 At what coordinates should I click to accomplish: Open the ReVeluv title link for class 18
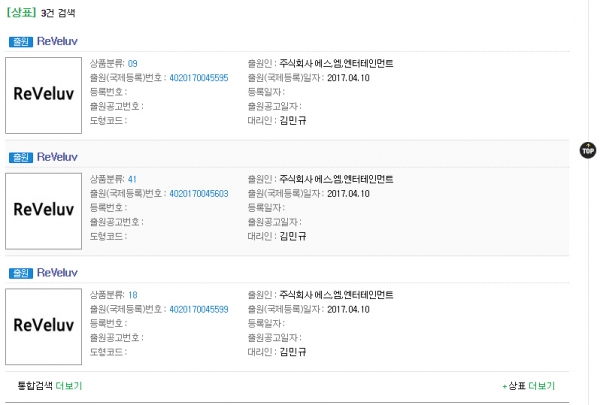coord(56,273)
